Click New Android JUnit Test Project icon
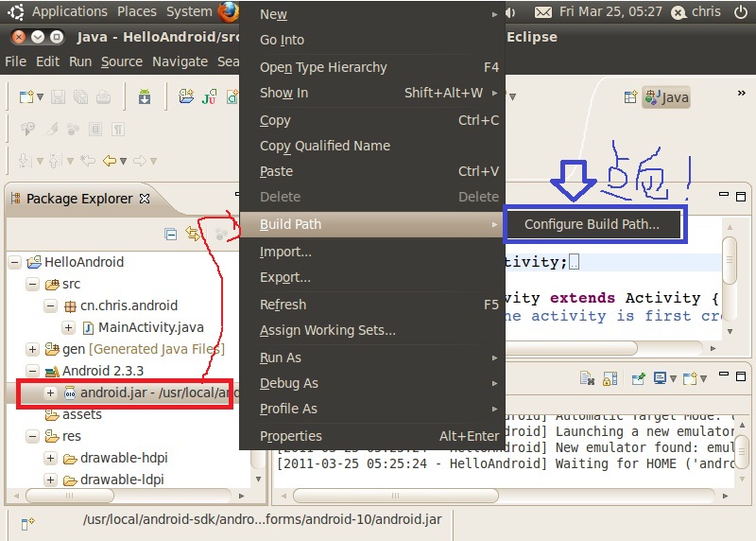 point(209,96)
